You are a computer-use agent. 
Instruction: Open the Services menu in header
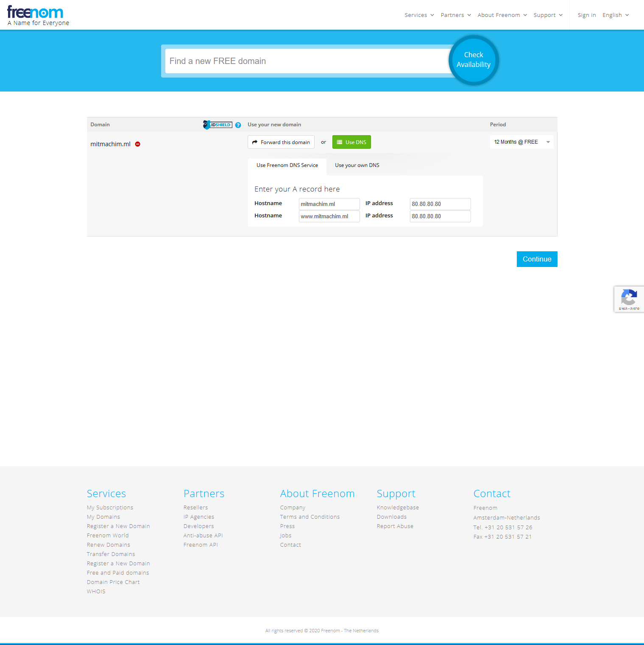coord(419,15)
